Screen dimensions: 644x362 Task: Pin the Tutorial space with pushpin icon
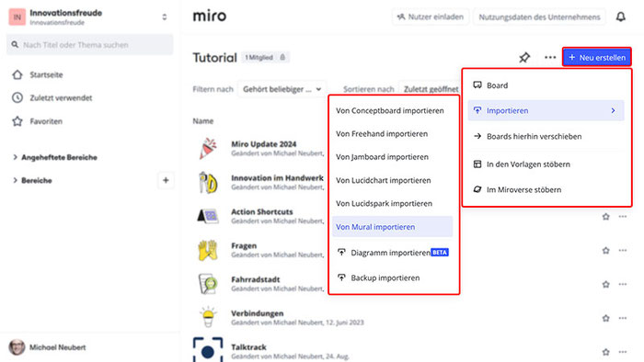pyautogui.click(x=524, y=57)
